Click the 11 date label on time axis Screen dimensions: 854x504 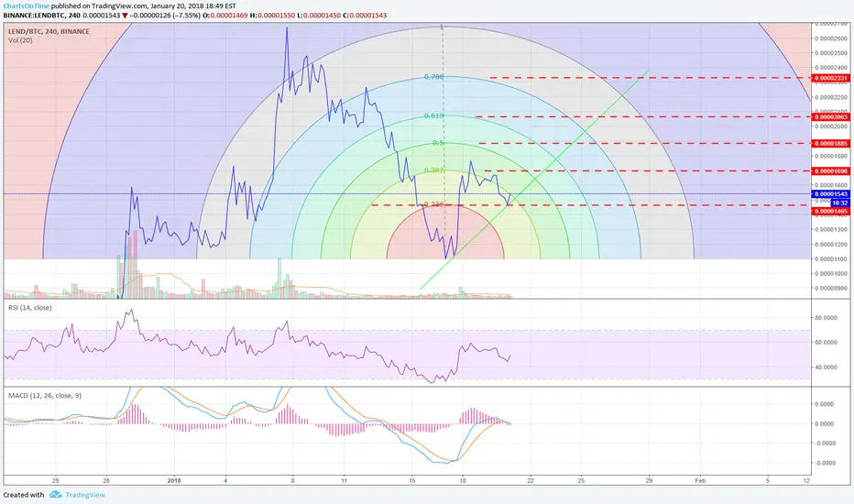[x=344, y=480]
